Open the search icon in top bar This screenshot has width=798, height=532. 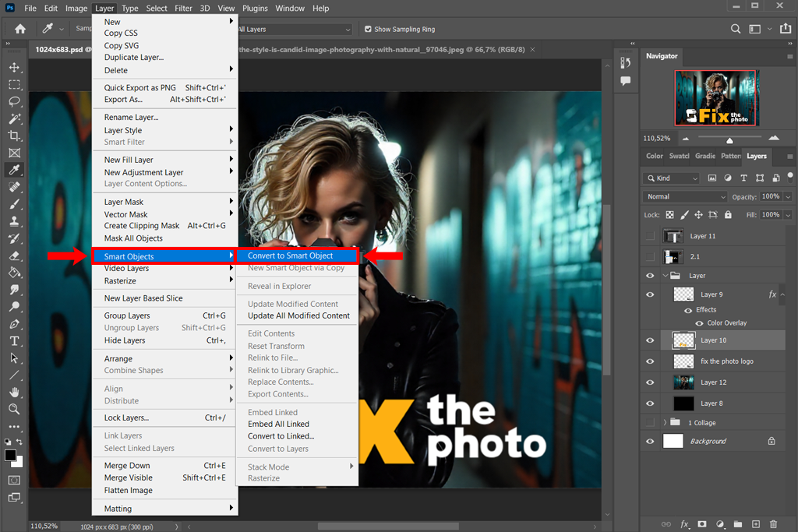(x=736, y=29)
